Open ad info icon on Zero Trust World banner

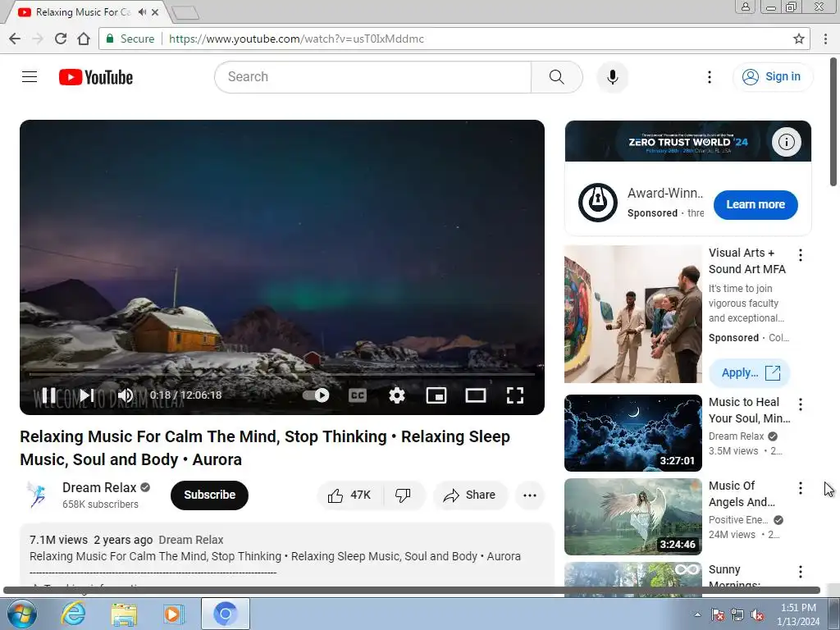(786, 142)
